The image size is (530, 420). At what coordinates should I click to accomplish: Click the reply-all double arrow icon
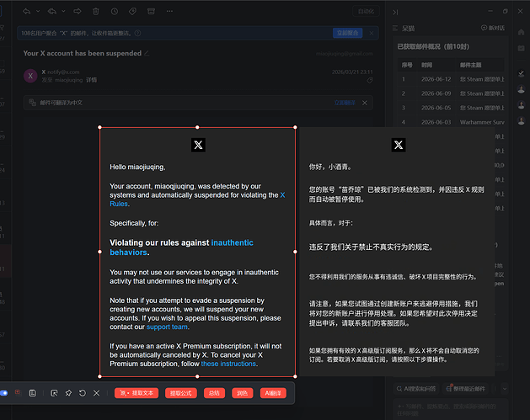point(52,11)
